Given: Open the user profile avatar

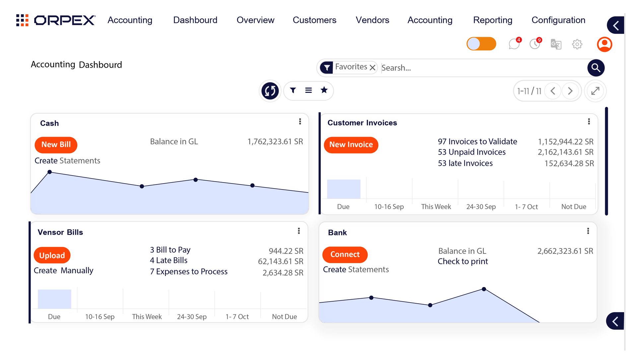Looking at the screenshot, I should [604, 44].
